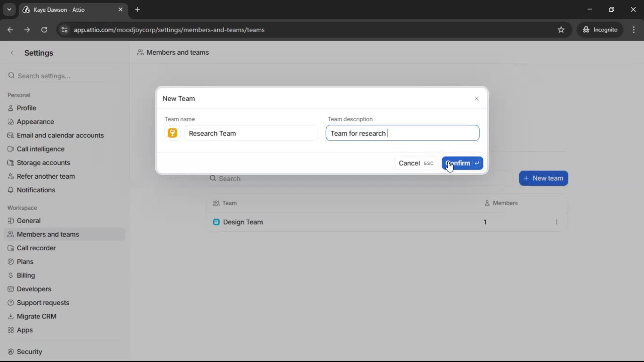Open Email and calendar accounts settings
644x362 pixels.
[60, 135]
